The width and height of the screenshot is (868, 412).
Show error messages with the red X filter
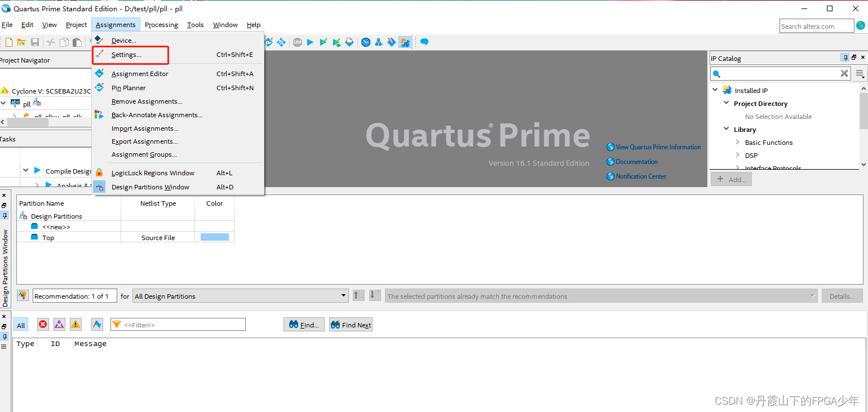pos(43,324)
